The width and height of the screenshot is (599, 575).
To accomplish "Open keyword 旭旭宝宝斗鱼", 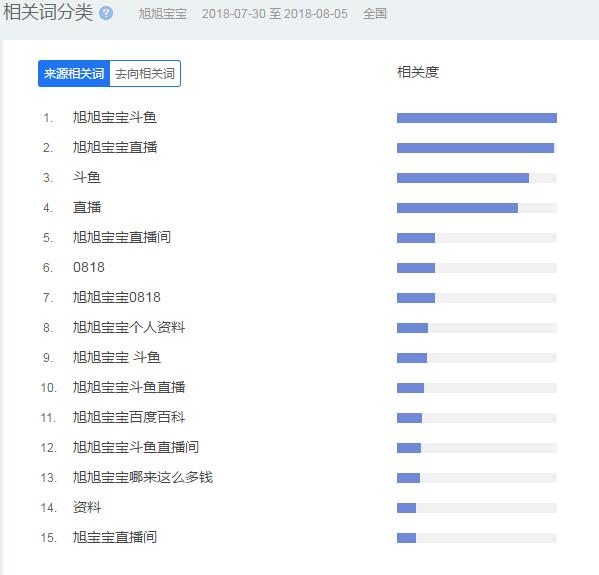I will click(115, 117).
